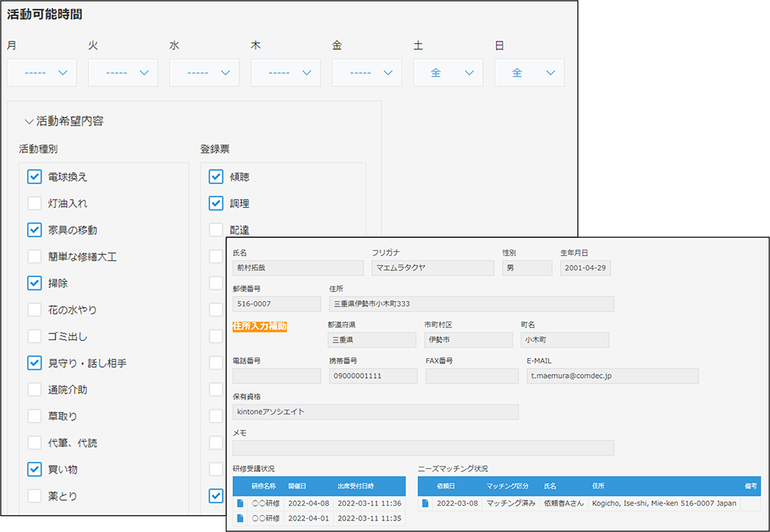Click the 開催日 column header
Screen dimensions: 770x532
pyautogui.click(x=297, y=486)
